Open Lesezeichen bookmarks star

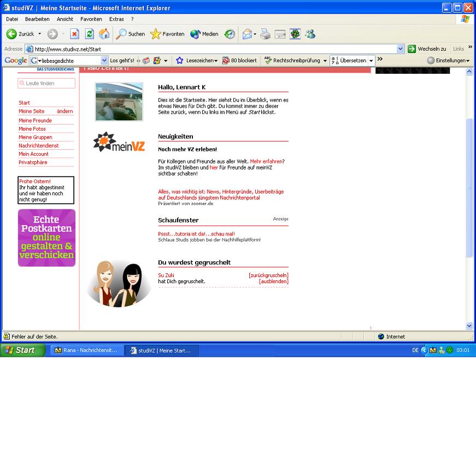point(197,61)
